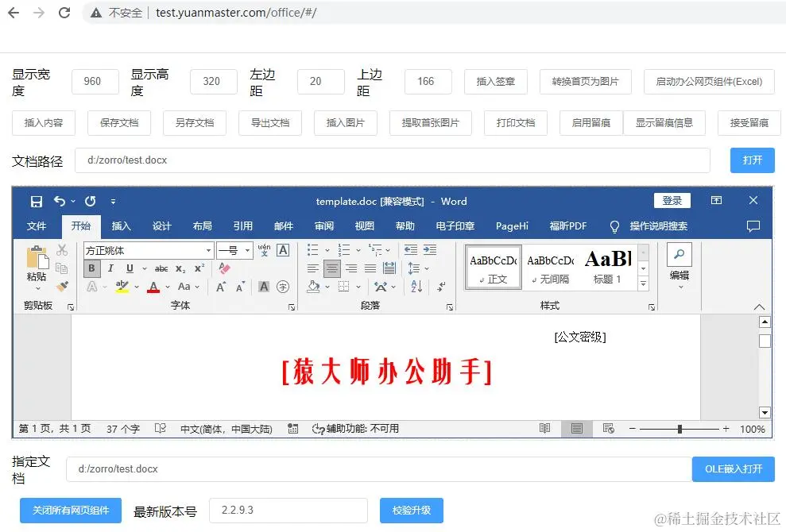Image resolution: width=786 pixels, height=532 pixels.
Task: Open the font name dropdown showing 方正姚体
Action: [x=208, y=251]
